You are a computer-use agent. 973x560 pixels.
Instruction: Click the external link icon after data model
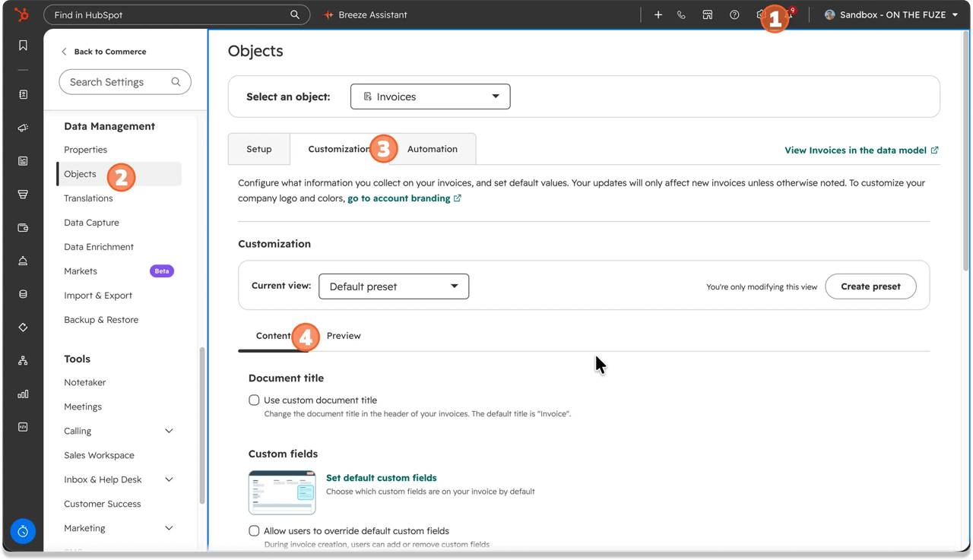coord(934,150)
